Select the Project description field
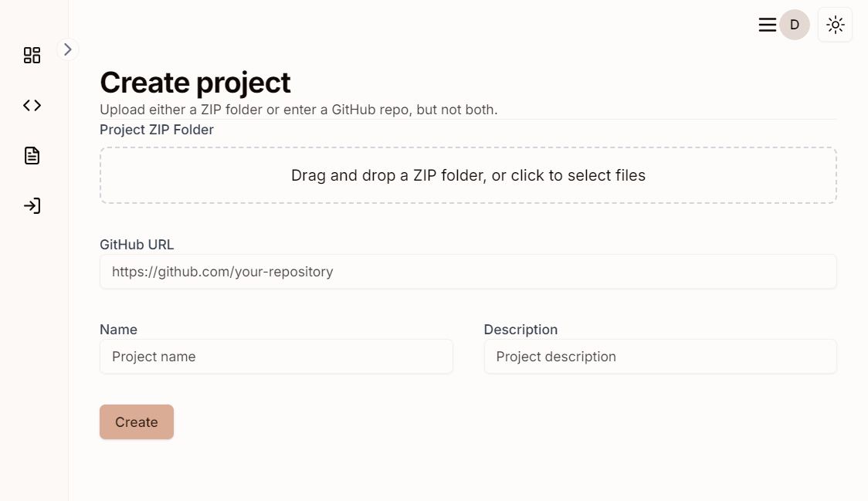Viewport: 868px width, 501px height. (659, 357)
